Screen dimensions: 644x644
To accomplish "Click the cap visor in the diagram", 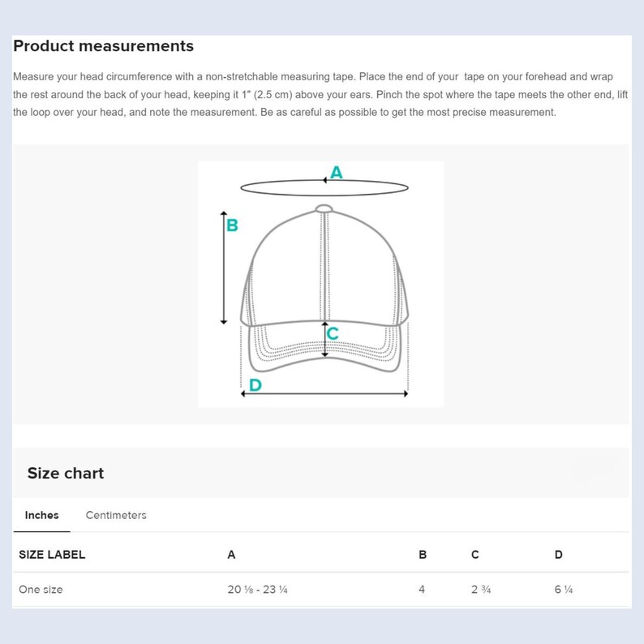I will pyautogui.click(x=324, y=347).
